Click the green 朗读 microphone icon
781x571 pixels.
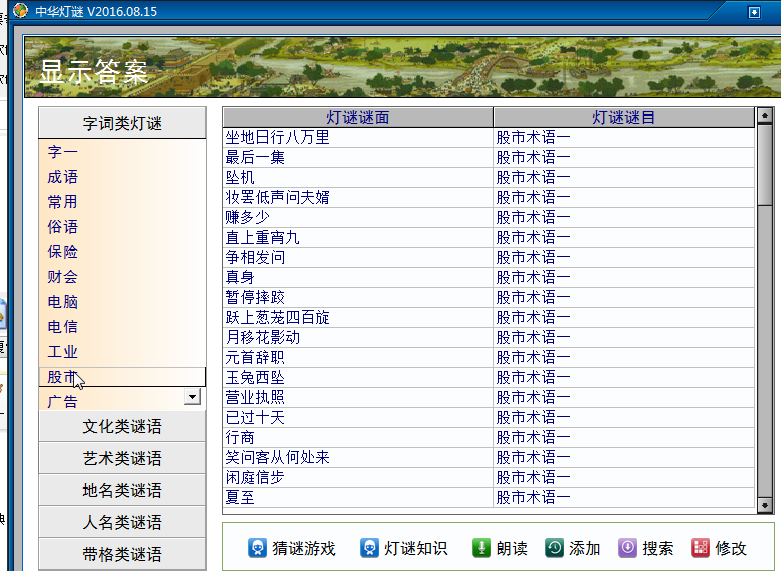481,548
